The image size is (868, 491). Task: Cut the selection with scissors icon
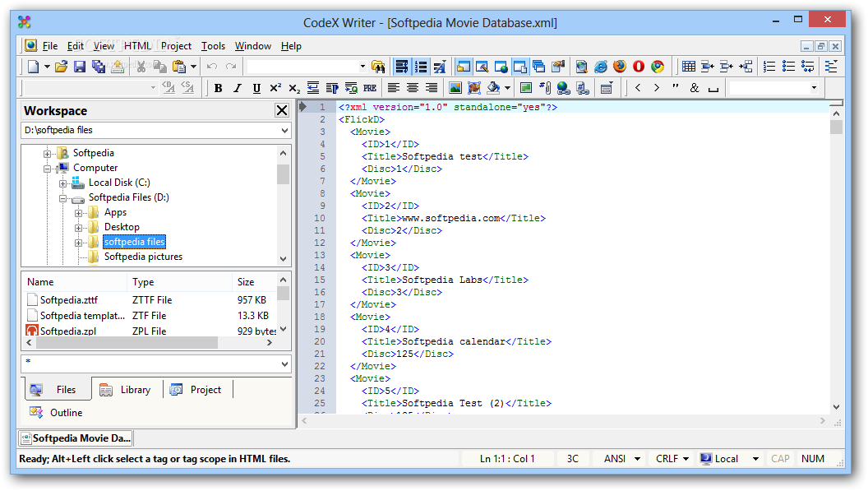click(141, 67)
